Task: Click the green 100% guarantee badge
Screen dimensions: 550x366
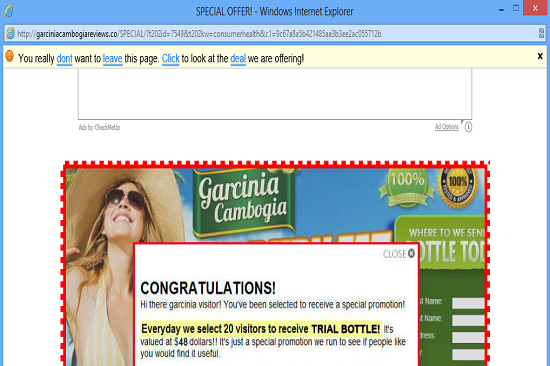Action: point(407,188)
